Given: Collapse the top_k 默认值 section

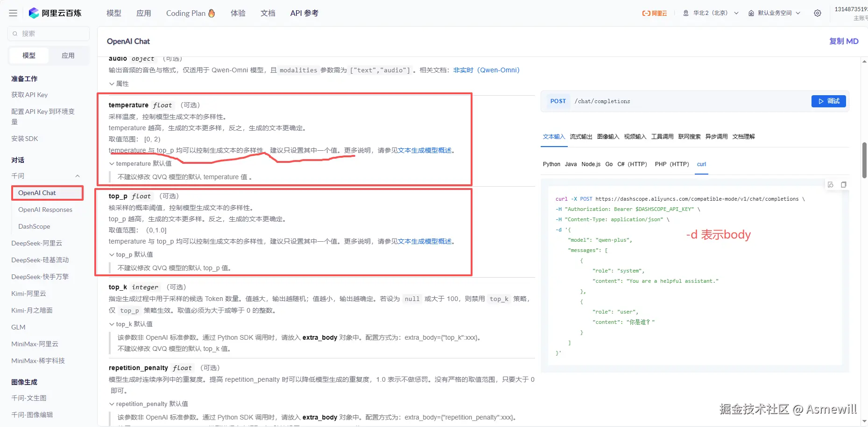Looking at the screenshot, I should [131, 324].
